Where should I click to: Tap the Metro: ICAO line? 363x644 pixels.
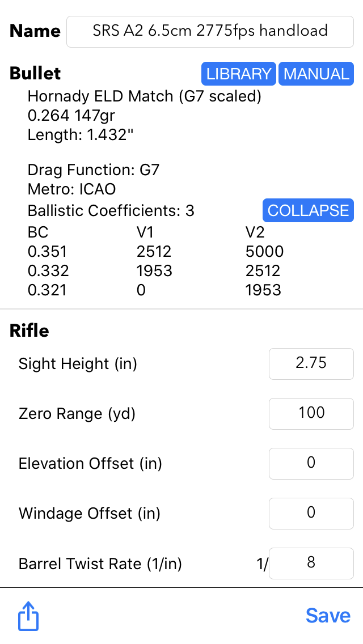(x=71, y=189)
